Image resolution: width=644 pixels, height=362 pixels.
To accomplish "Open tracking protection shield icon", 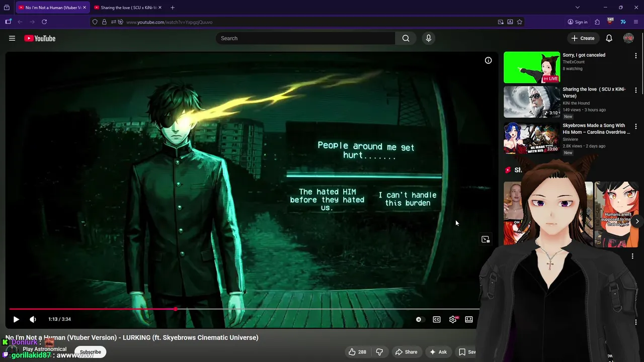I will (x=95, y=22).
